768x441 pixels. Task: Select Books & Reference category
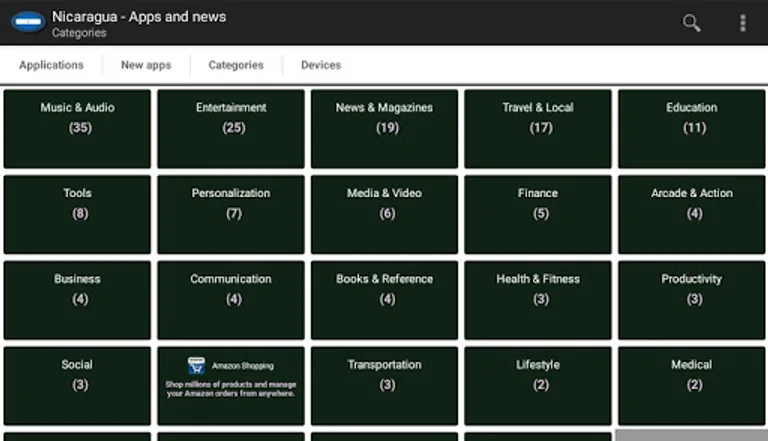(384, 300)
